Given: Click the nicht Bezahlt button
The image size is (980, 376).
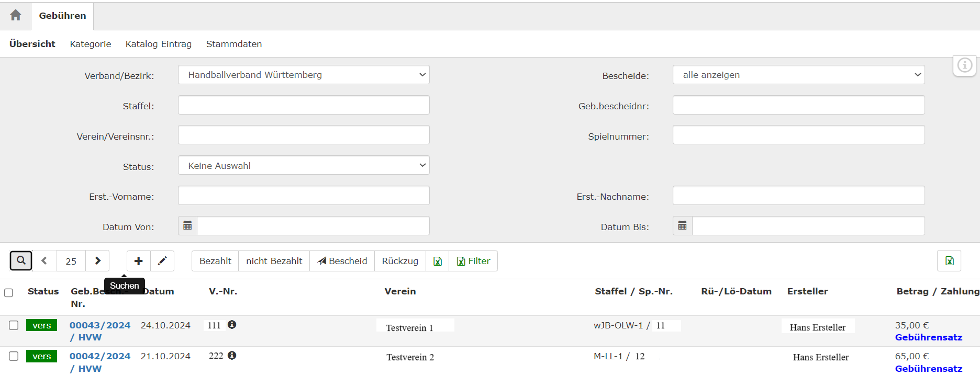Looking at the screenshot, I should pos(274,260).
